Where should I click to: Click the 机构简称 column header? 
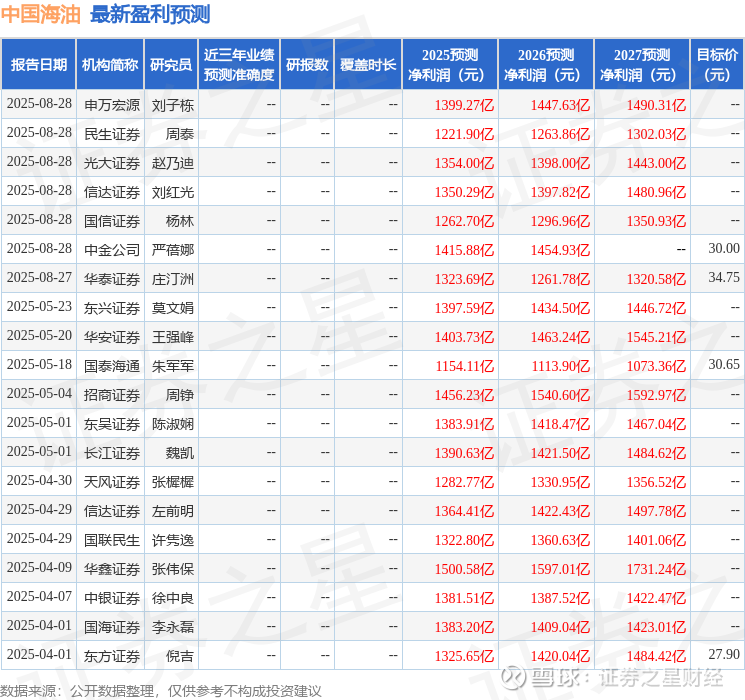tap(110, 65)
